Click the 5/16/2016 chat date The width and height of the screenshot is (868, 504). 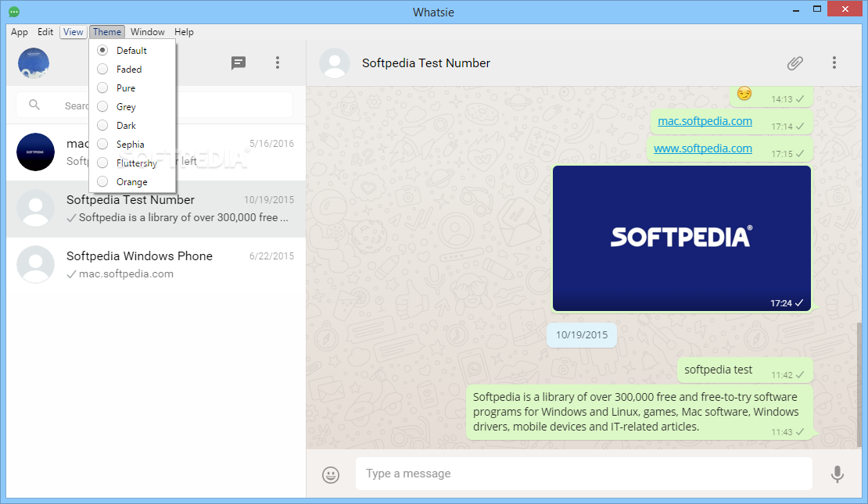tap(271, 144)
